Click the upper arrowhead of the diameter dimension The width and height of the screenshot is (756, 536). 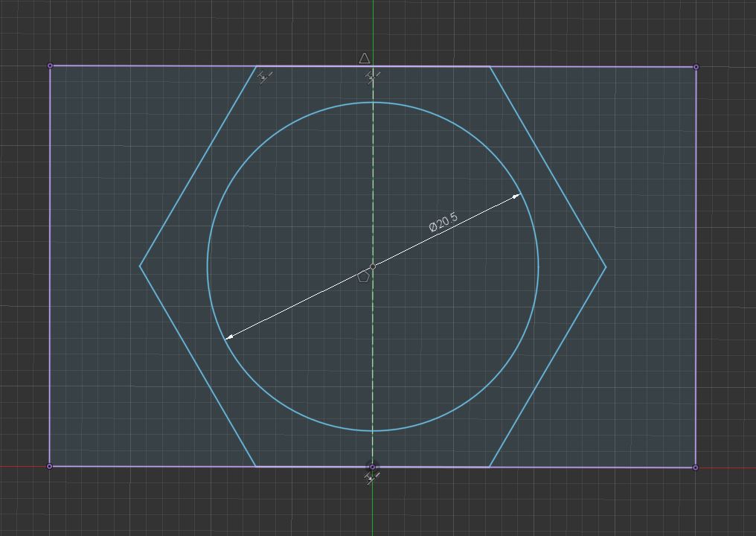[x=516, y=196]
